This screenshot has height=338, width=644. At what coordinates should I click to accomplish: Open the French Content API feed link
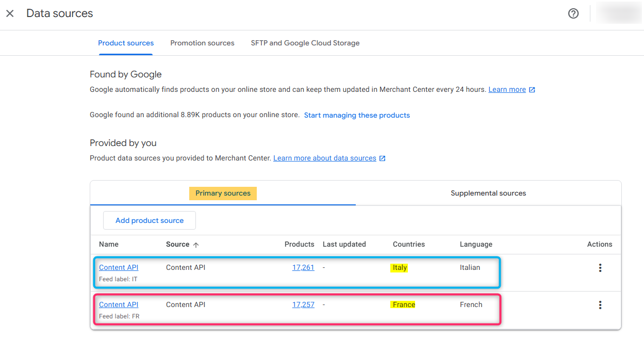pos(119,304)
